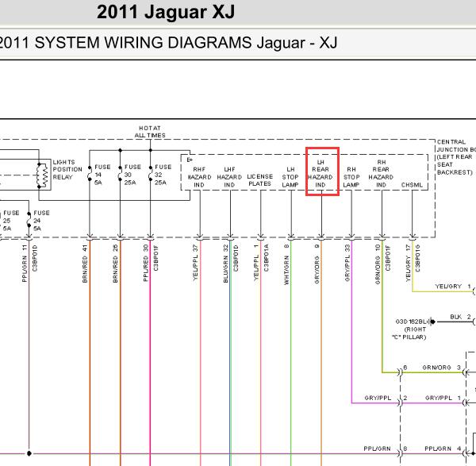Select the "GRY/PPL 2" wire label at inline connector
Screen dimensions: 476x466
(x=386, y=398)
